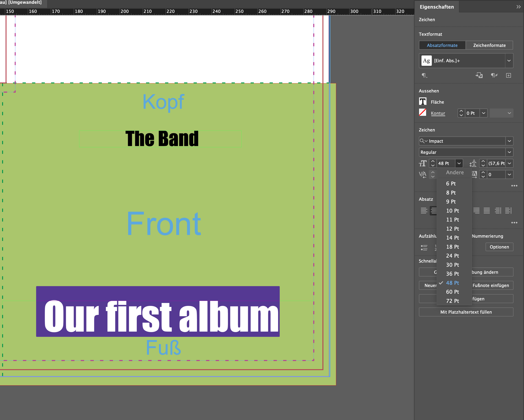Click the Optionen button
The image size is (524, 420).
(x=499, y=247)
